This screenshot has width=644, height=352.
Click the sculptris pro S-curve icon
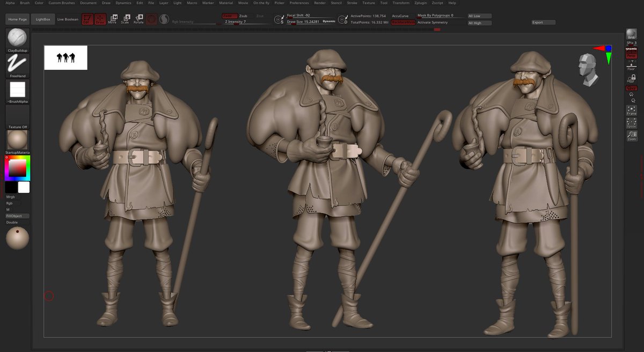click(164, 19)
